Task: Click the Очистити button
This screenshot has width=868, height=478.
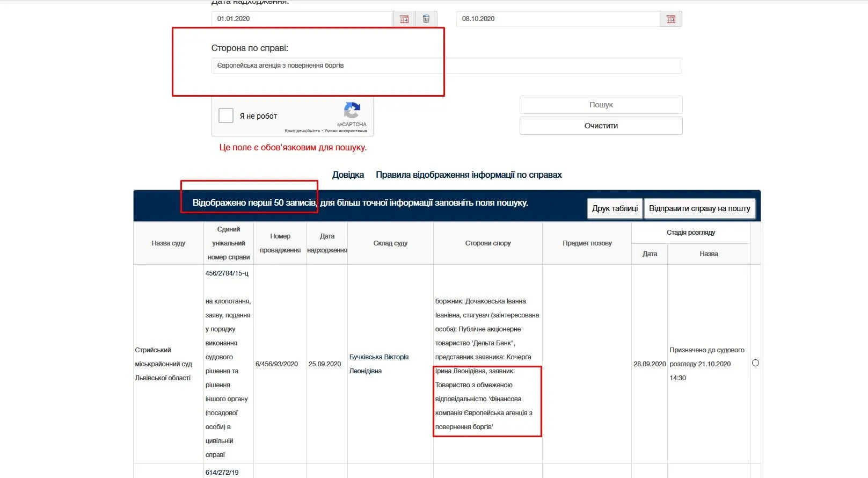Action: pos(601,126)
